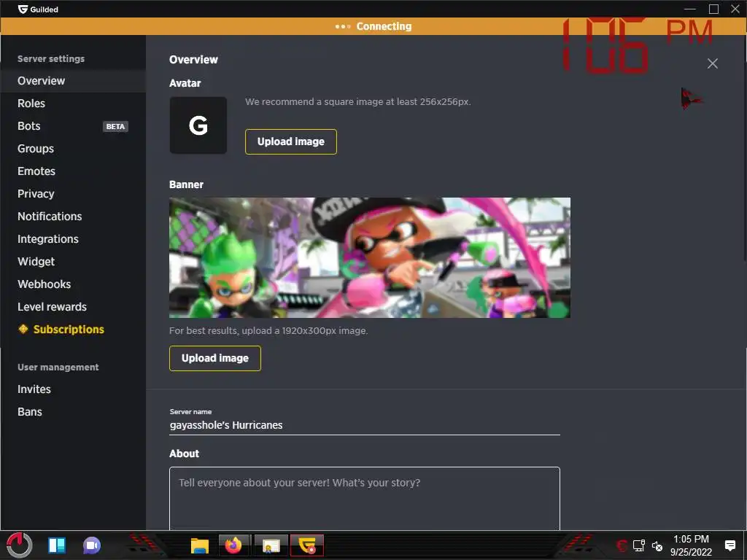
Task: Upload a new avatar image
Action: coord(290,142)
